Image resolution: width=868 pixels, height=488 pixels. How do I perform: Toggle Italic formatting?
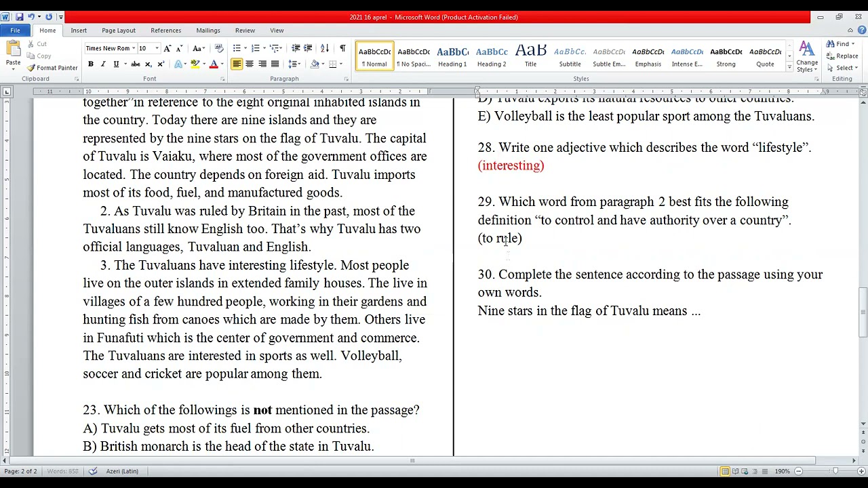pyautogui.click(x=103, y=64)
